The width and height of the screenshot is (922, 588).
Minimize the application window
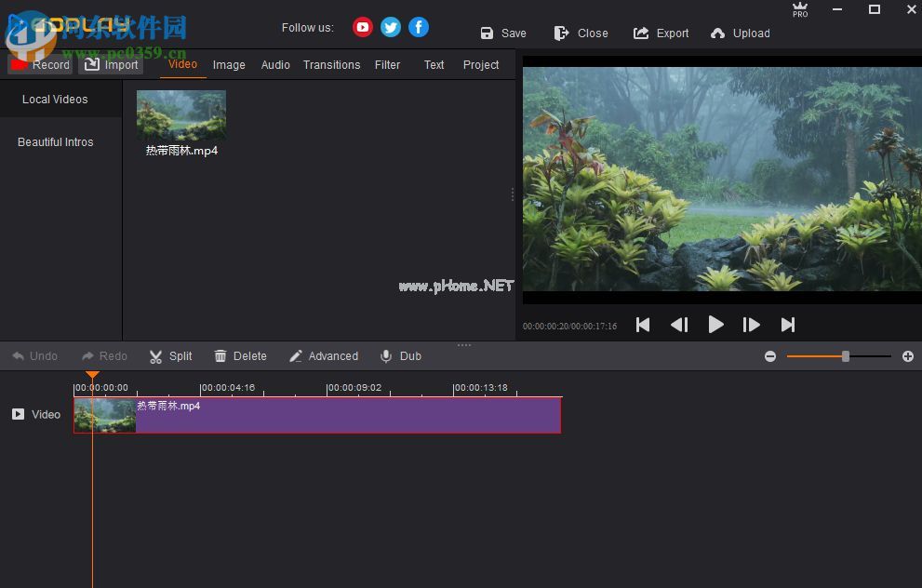click(837, 9)
